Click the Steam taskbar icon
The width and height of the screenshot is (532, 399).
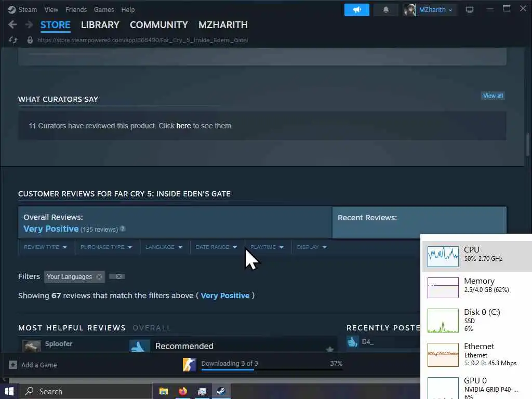point(221,392)
